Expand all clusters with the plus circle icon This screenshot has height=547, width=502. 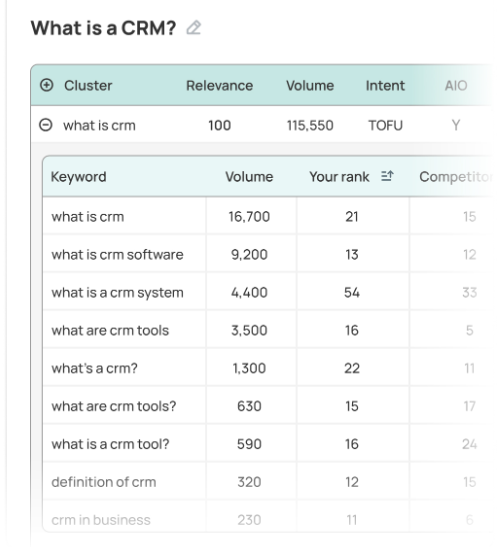coord(46,85)
